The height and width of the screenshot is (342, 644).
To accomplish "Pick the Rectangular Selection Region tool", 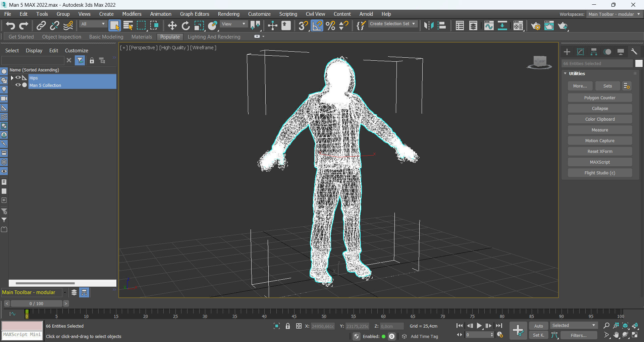I will pos(141,25).
